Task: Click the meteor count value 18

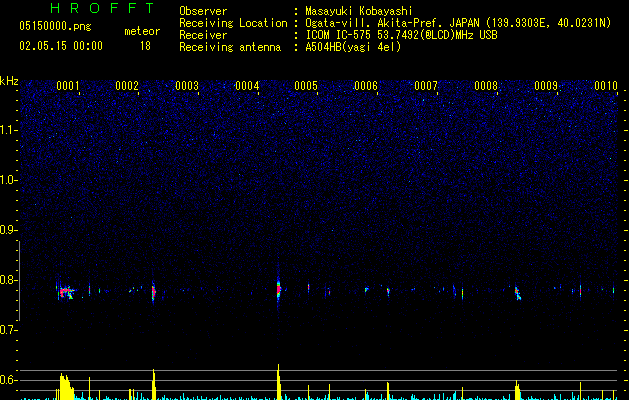Action: [145, 46]
